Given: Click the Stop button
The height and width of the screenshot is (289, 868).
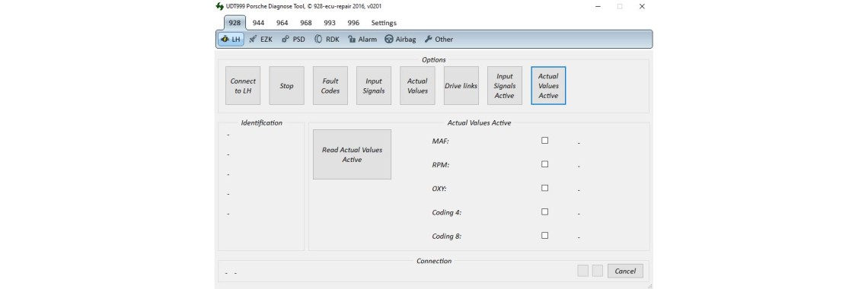Looking at the screenshot, I should 287,86.
